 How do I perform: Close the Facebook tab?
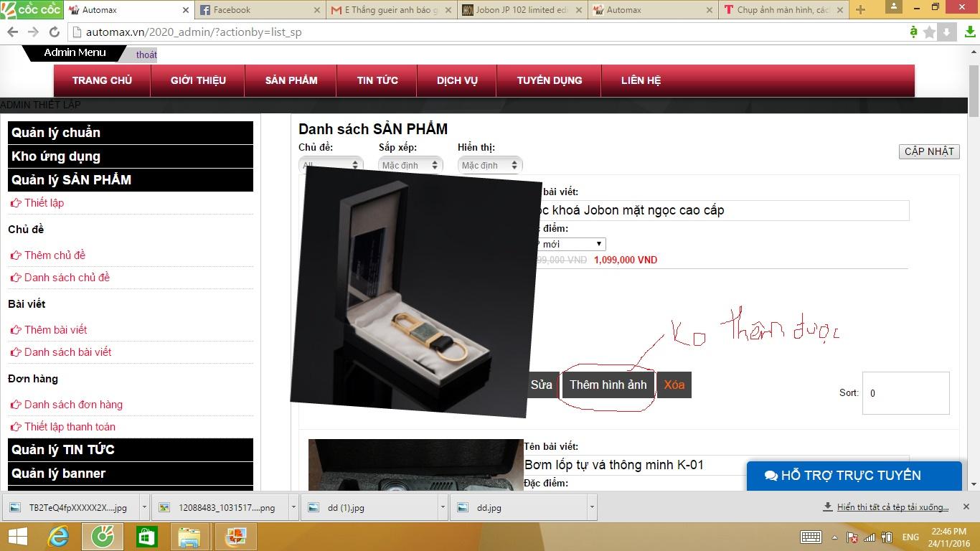point(318,10)
